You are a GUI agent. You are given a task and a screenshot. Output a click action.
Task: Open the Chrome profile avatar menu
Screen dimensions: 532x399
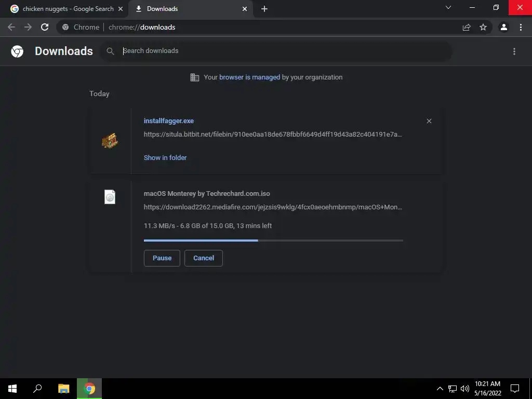(504, 27)
